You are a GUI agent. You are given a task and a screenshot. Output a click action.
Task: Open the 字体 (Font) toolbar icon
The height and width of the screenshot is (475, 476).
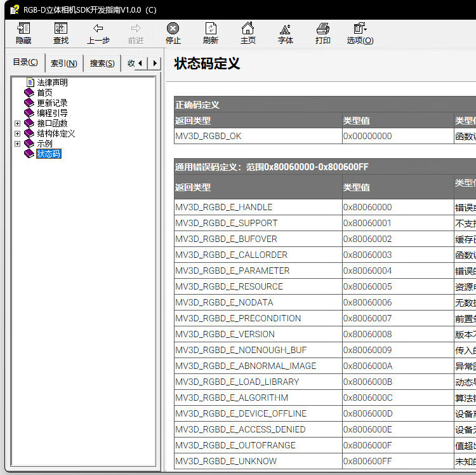click(286, 29)
